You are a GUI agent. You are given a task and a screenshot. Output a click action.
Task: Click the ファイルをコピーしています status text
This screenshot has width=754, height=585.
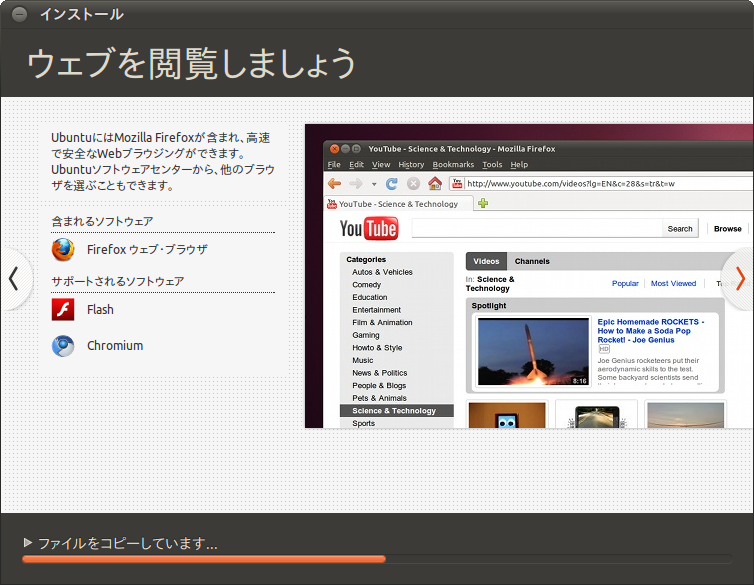click(x=127, y=544)
